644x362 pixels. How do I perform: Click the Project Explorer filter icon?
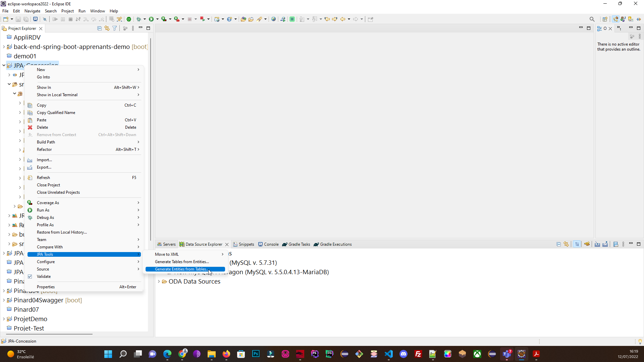(x=114, y=28)
